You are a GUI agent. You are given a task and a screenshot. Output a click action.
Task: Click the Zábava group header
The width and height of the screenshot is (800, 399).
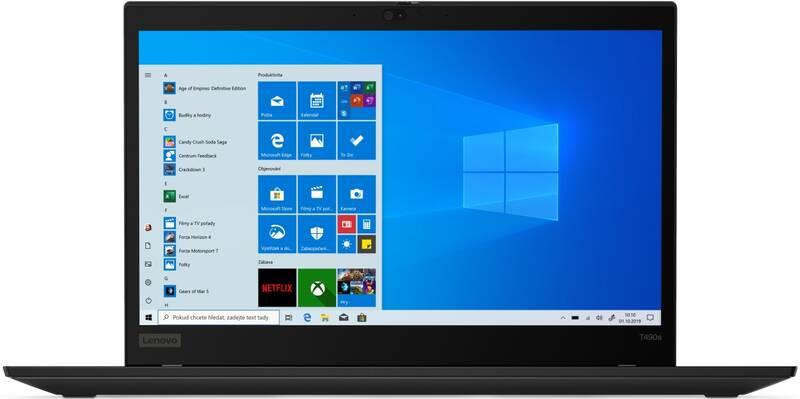coord(265,262)
